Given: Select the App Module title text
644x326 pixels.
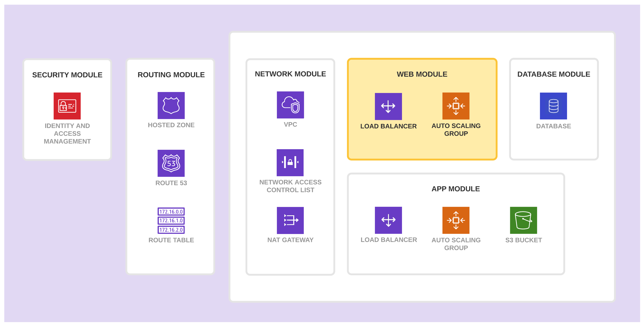Looking at the screenshot, I should (456, 189).
